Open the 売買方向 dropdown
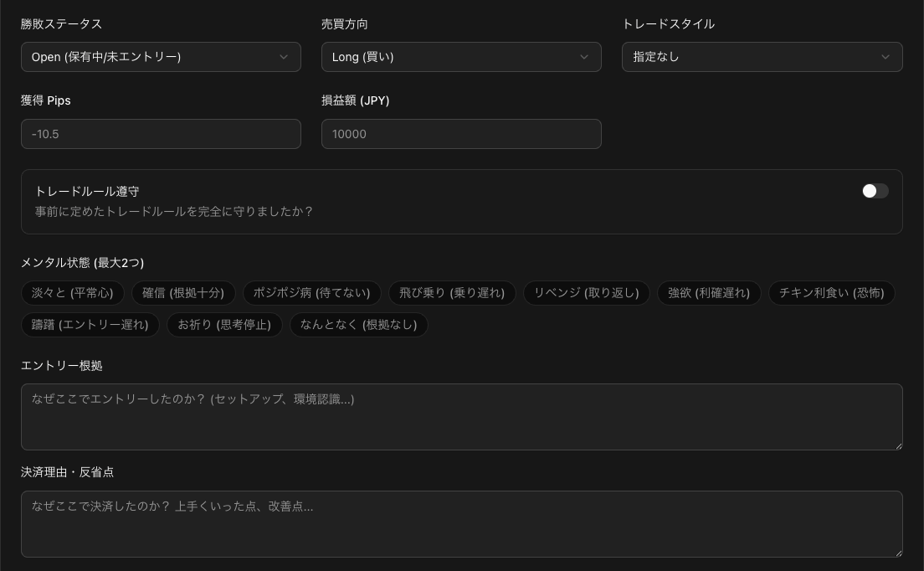Image resolution: width=924 pixels, height=571 pixels. pos(461,57)
